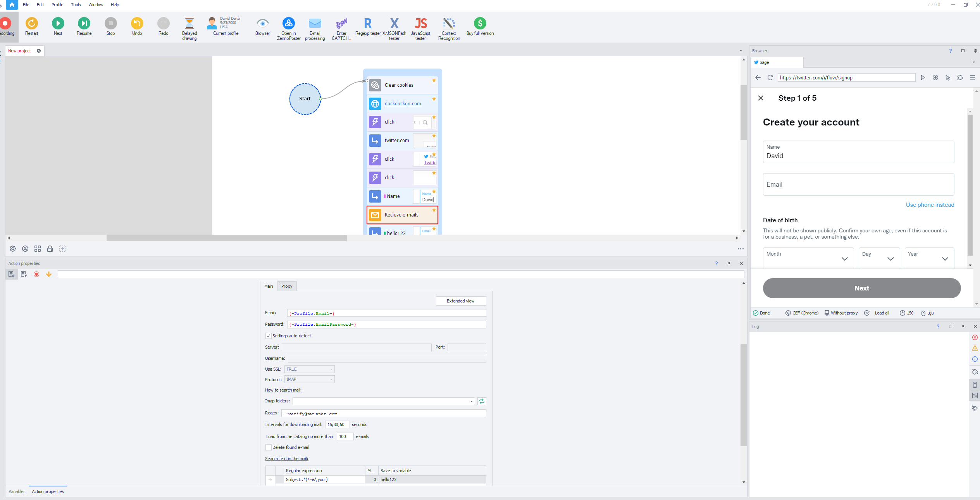Image resolution: width=980 pixels, height=500 pixels.
Task: Open the Month dropdown
Action: [808, 258]
